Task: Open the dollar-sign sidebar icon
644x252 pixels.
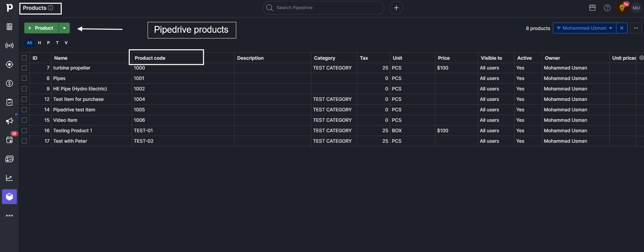Action: [9, 83]
